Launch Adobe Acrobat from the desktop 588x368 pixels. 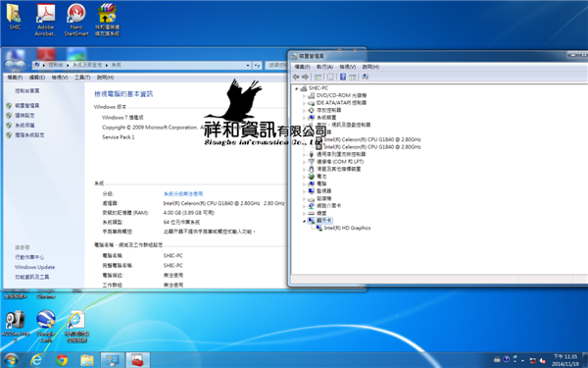46,20
